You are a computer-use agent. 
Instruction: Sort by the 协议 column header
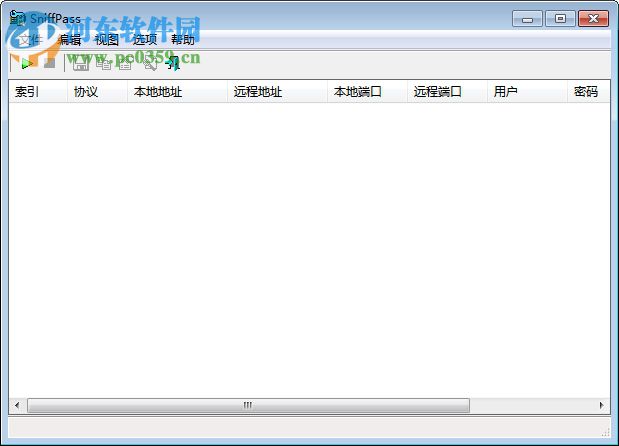click(98, 92)
